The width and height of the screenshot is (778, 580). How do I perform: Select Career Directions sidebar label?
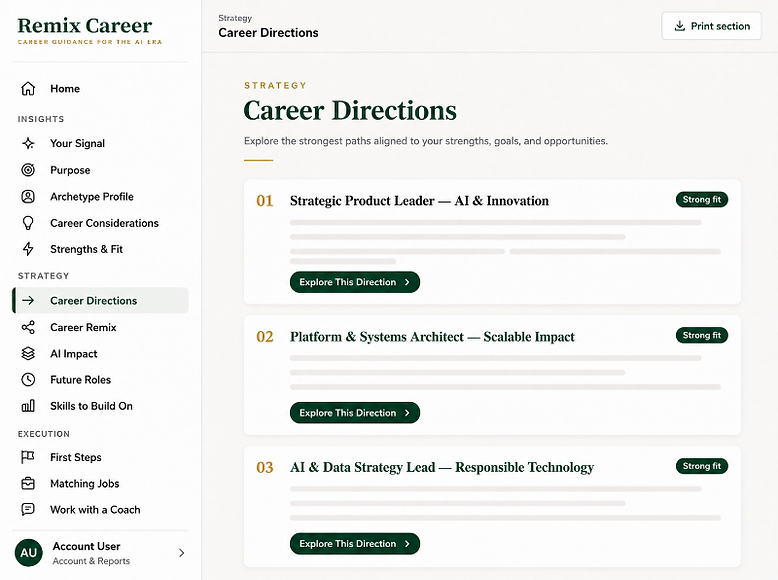pyautogui.click(x=93, y=301)
